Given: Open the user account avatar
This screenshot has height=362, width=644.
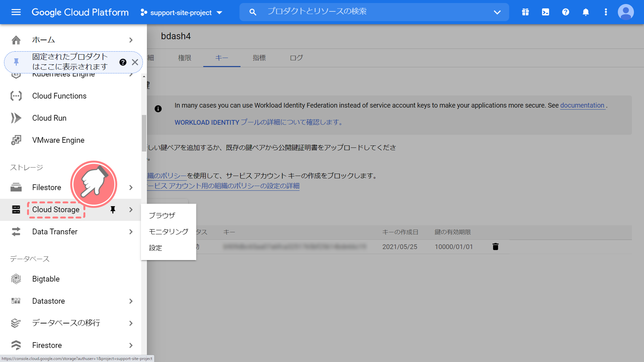Looking at the screenshot, I should pyautogui.click(x=626, y=12).
